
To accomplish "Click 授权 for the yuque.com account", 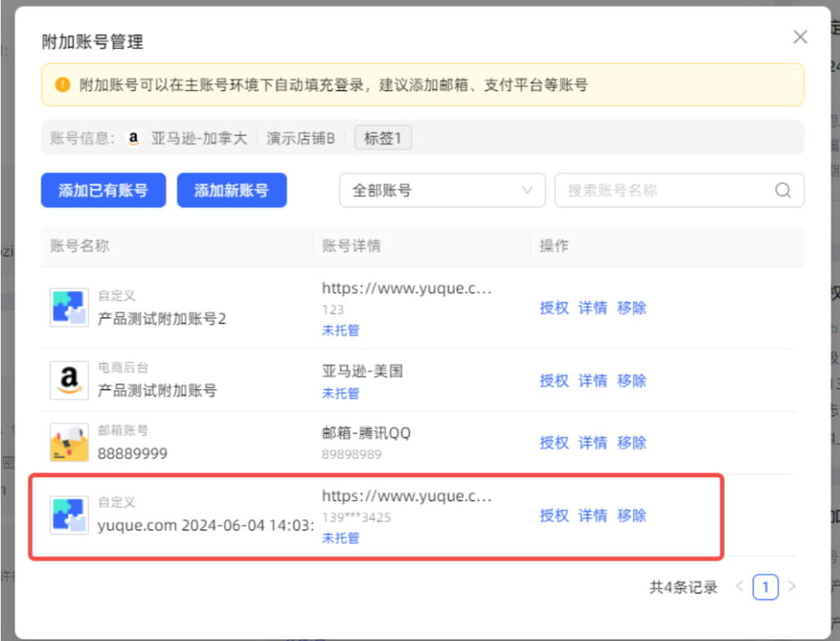I will tap(554, 516).
